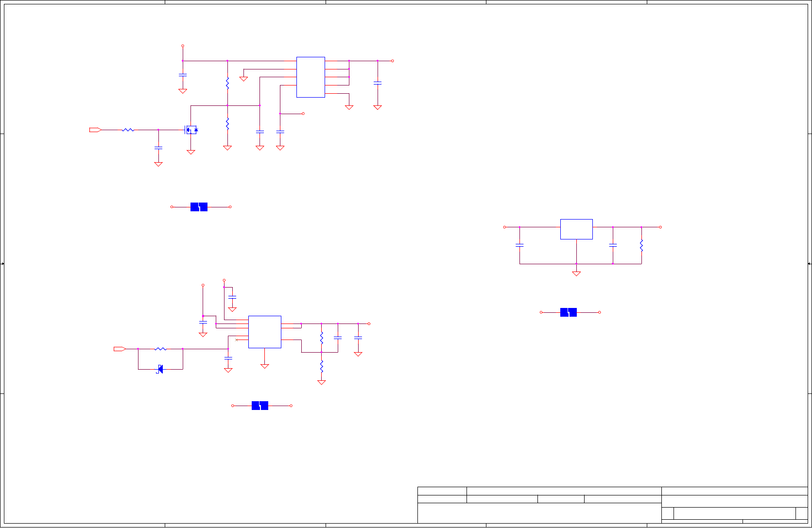This screenshot has width=812, height=528.
Task: Select the three-terminal regulator box
Action: 576,229
